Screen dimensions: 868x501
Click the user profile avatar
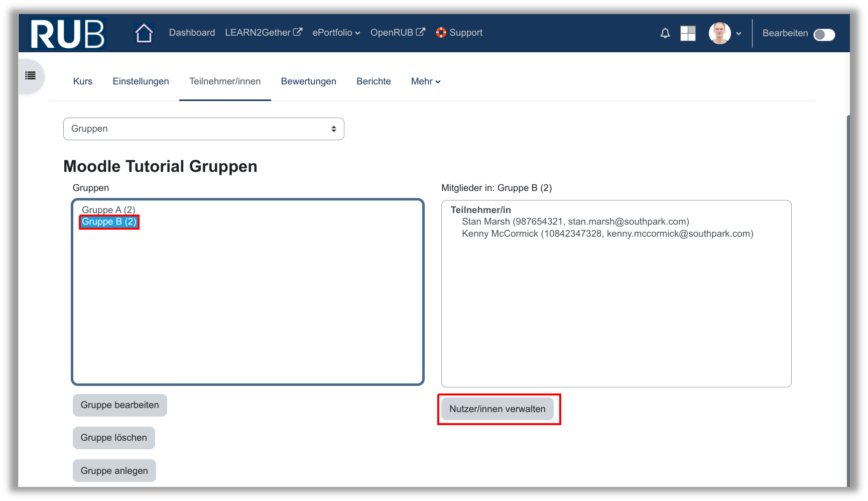[719, 33]
